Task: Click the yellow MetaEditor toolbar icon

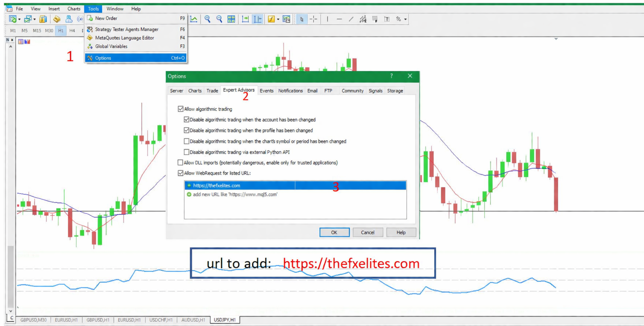Action: click(x=57, y=19)
